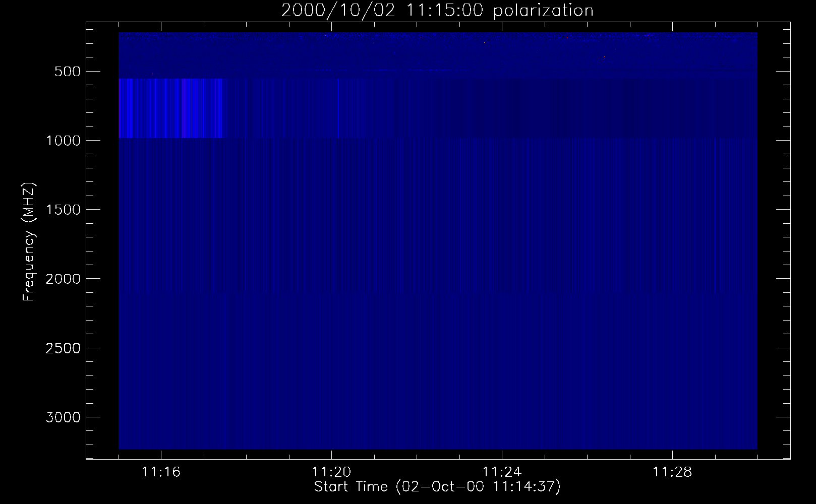Click the bright burst band between 500 and 1000 MHz
816x504 pixels.
click(x=170, y=108)
